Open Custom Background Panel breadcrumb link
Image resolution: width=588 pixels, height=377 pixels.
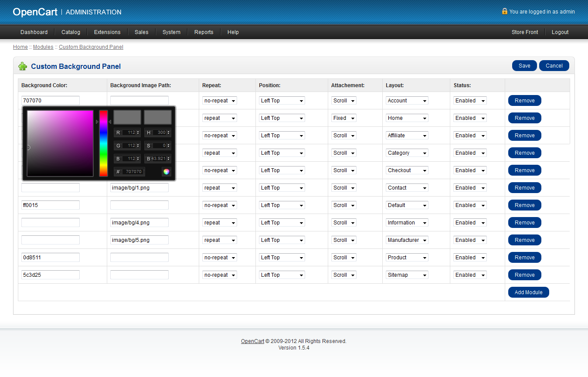[x=91, y=47]
